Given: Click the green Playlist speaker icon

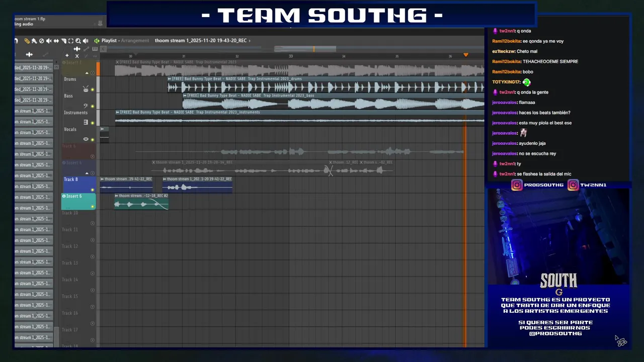Looking at the screenshot, I should click(97, 41).
